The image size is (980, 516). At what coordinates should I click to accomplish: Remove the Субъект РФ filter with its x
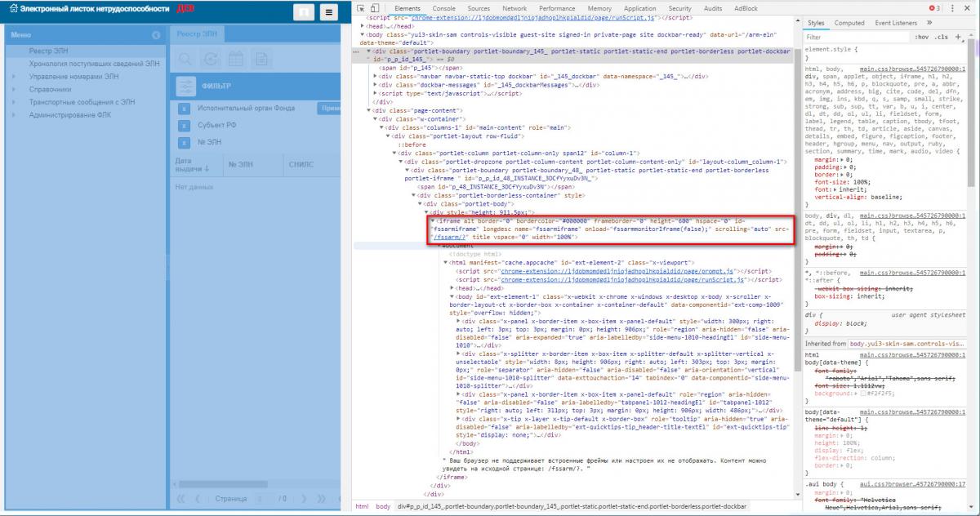(184, 125)
